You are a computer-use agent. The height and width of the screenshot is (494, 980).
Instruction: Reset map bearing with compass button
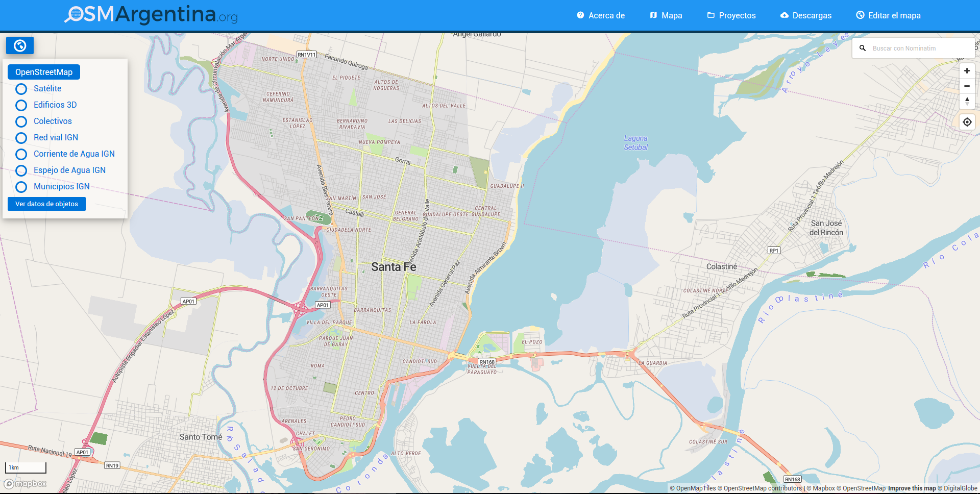[967, 102]
